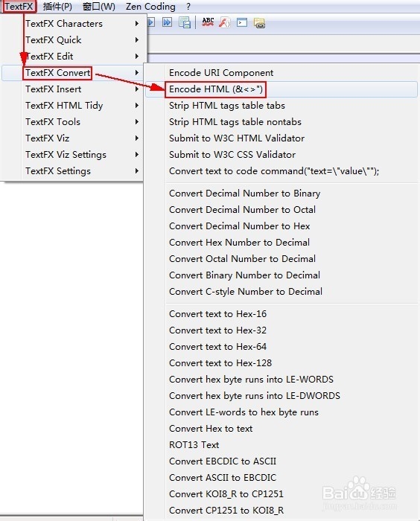Image resolution: width=420 pixels, height=521 pixels.
Task: Open the TextFX menu
Action: click(x=19, y=6)
